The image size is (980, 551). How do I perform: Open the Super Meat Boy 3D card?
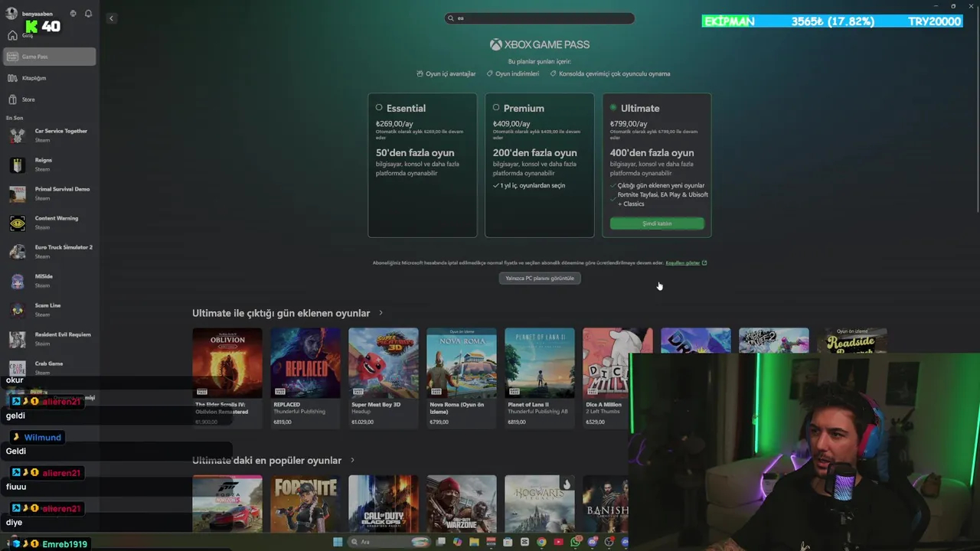[384, 377]
